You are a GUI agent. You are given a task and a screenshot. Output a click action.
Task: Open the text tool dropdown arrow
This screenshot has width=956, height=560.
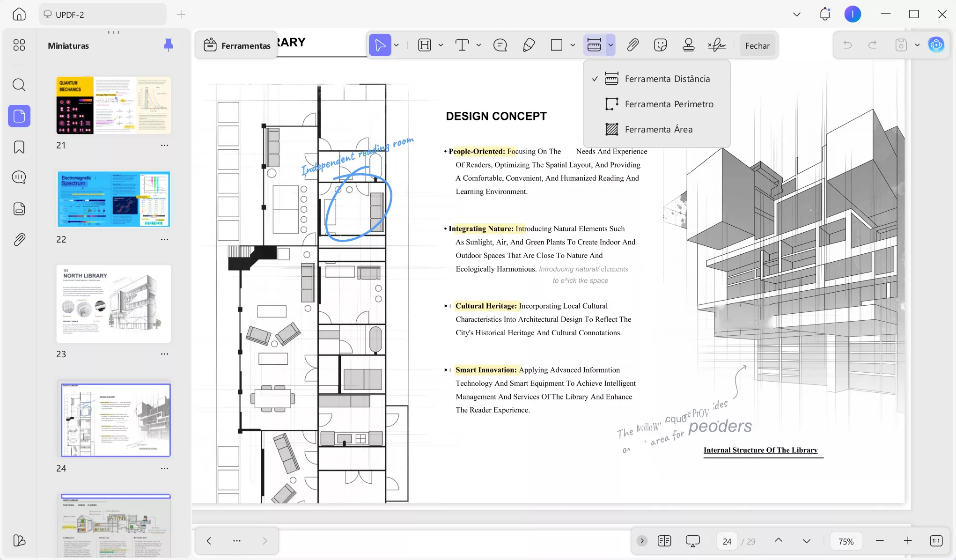(478, 45)
